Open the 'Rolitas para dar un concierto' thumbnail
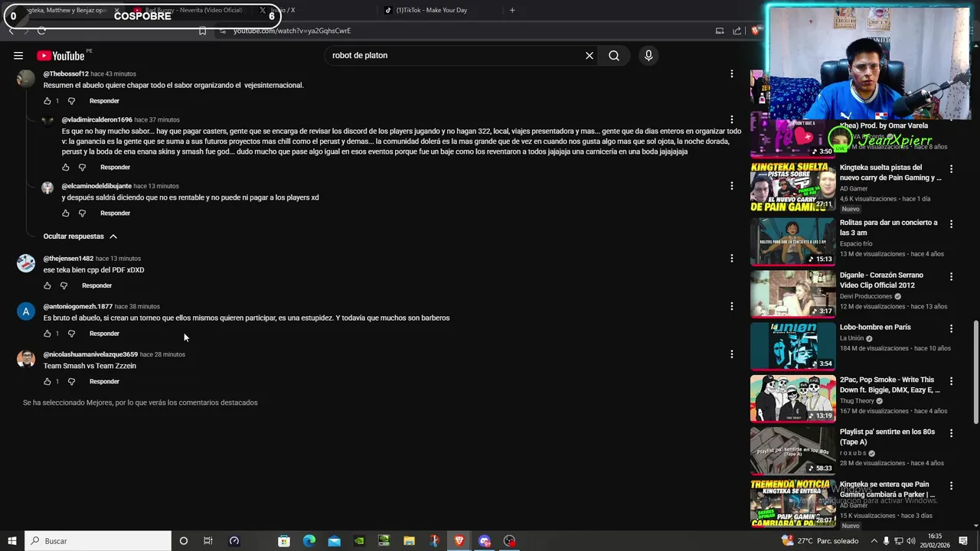 point(792,241)
